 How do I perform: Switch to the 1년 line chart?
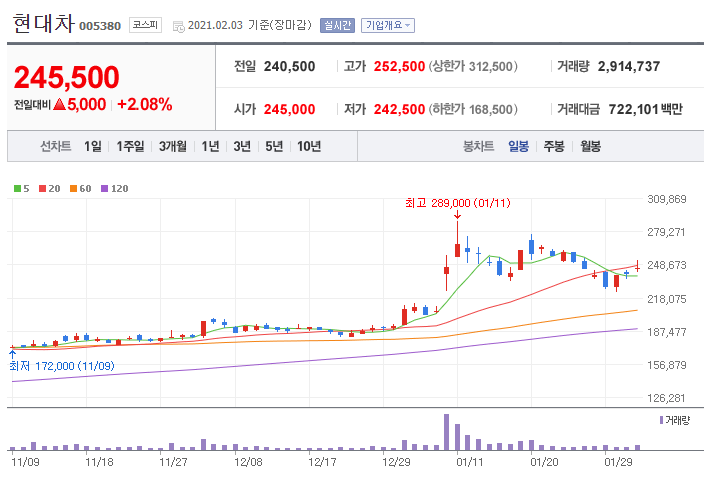point(210,146)
